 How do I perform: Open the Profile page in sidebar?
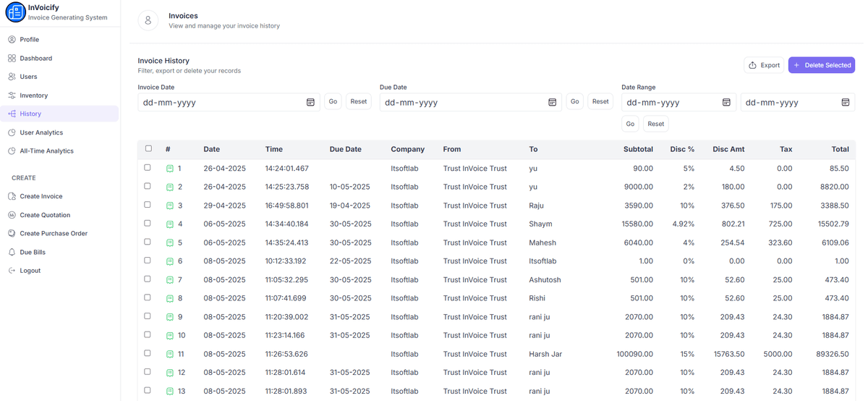(x=59, y=39)
